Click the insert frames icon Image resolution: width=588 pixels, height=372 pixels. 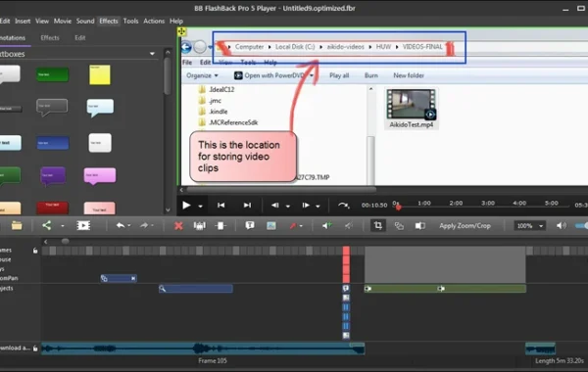point(220,225)
